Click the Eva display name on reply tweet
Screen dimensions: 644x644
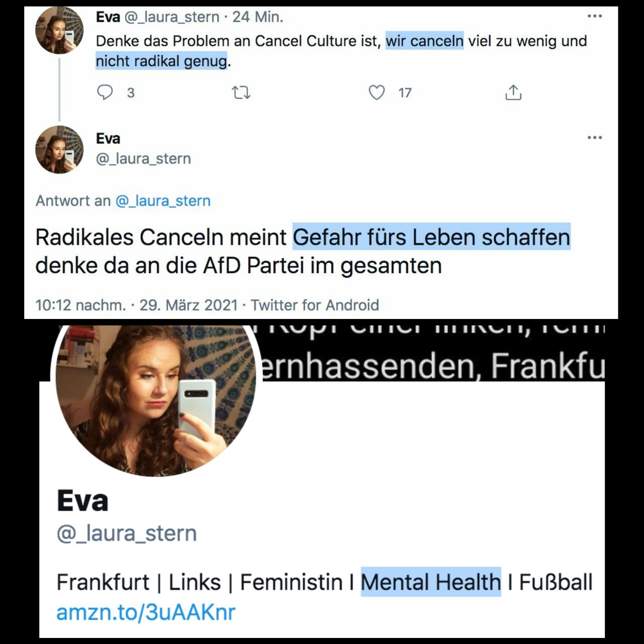tap(108, 138)
